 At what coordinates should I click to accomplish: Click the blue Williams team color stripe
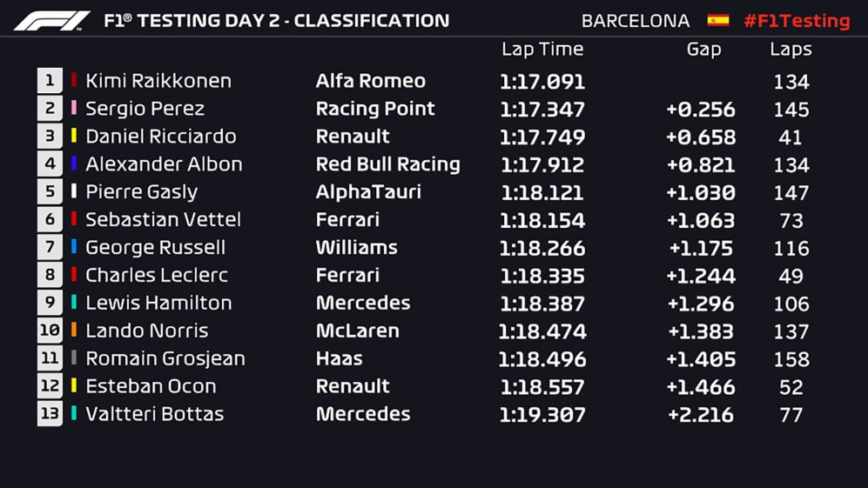click(x=74, y=248)
